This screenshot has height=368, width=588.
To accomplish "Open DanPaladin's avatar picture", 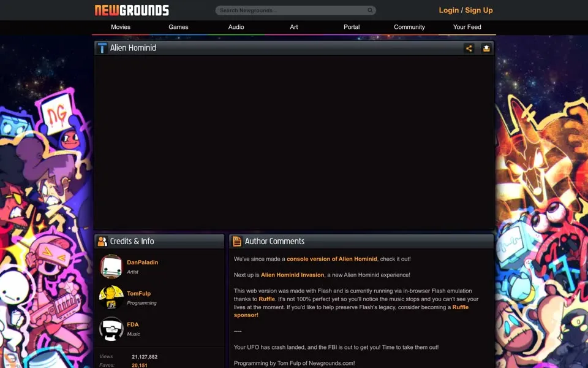I will [111, 267].
